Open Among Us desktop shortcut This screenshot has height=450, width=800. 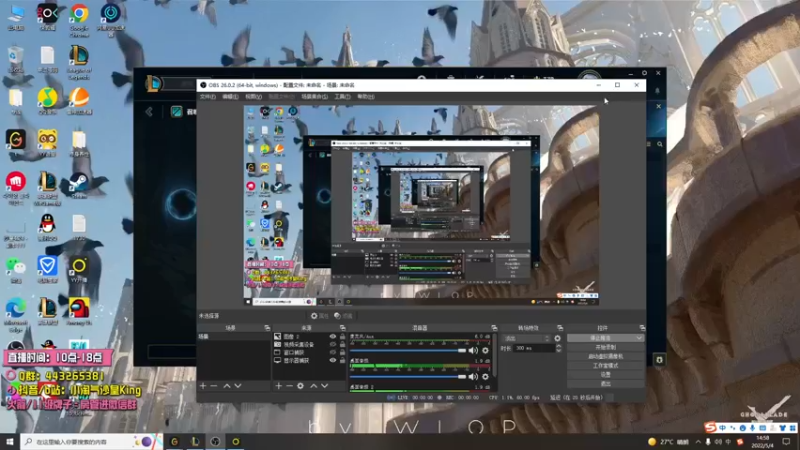(x=79, y=312)
